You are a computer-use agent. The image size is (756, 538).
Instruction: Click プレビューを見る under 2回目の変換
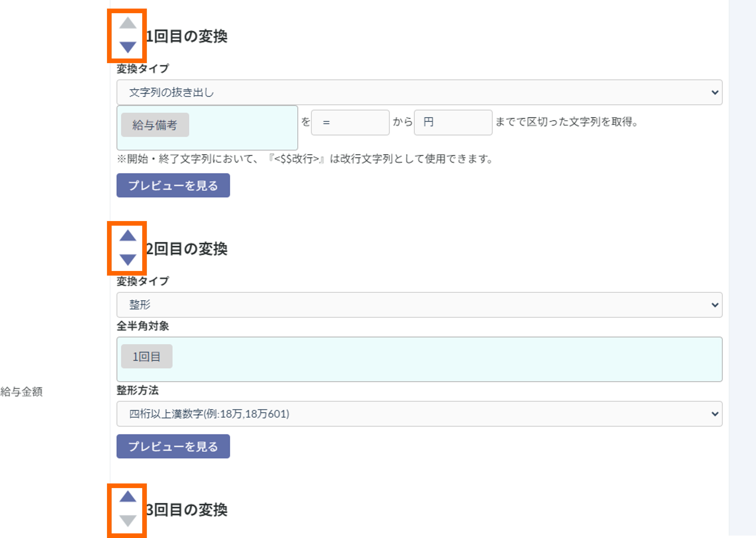coord(173,447)
